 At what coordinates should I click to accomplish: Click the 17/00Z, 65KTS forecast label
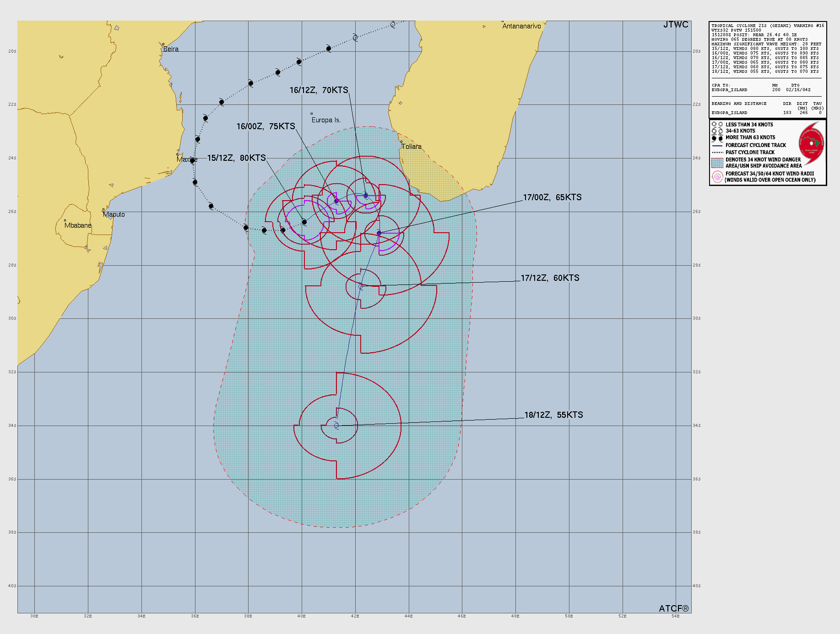click(552, 197)
